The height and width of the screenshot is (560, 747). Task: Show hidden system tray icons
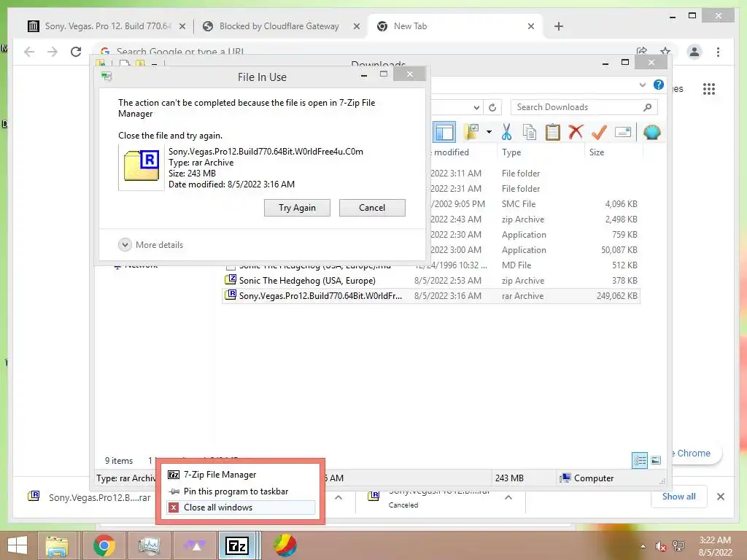point(643,546)
